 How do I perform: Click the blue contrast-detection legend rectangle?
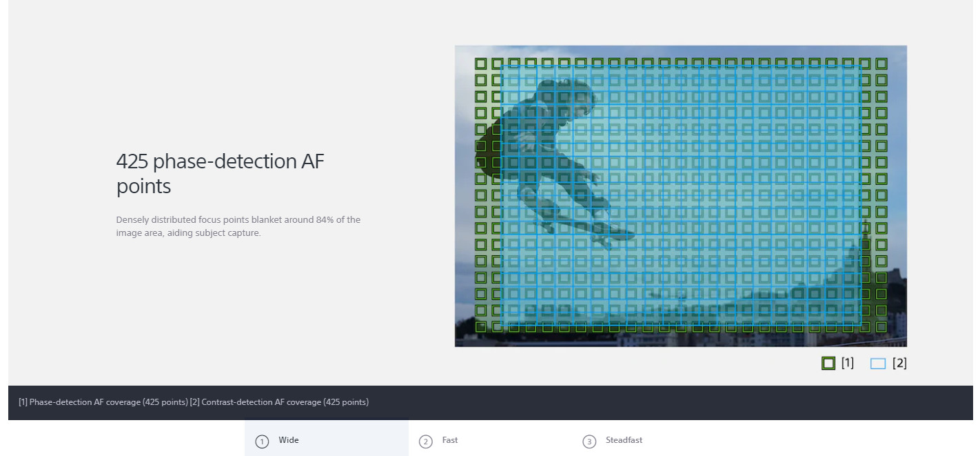[x=878, y=364]
